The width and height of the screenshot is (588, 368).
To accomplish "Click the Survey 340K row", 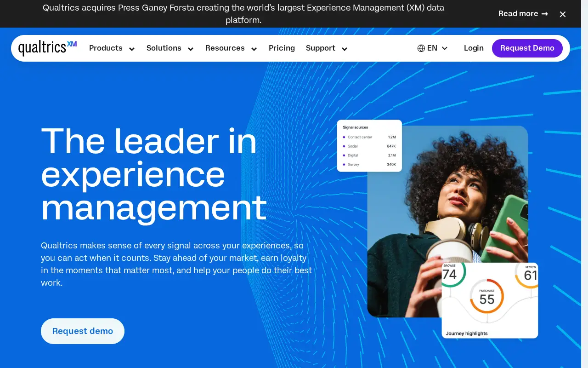I will point(369,164).
